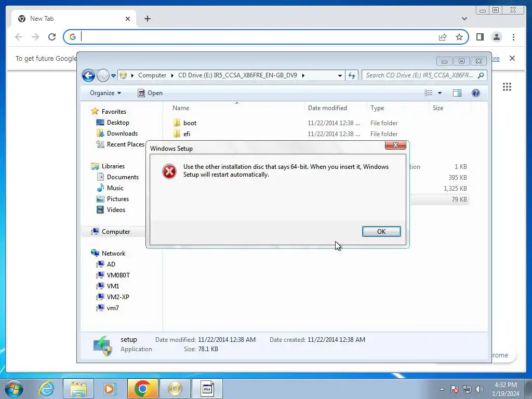The height and width of the screenshot is (399, 532).
Task: Close the Windows Setup error dialog
Action: 395,145
